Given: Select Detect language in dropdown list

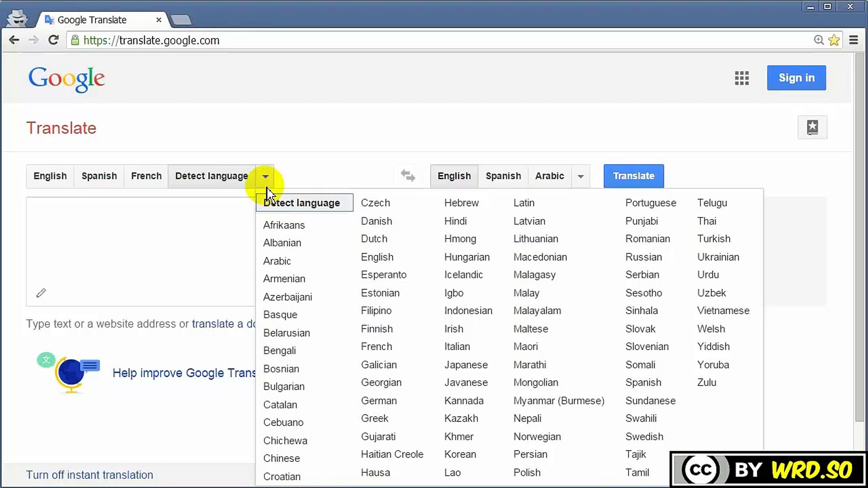Looking at the screenshot, I should pyautogui.click(x=304, y=203).
